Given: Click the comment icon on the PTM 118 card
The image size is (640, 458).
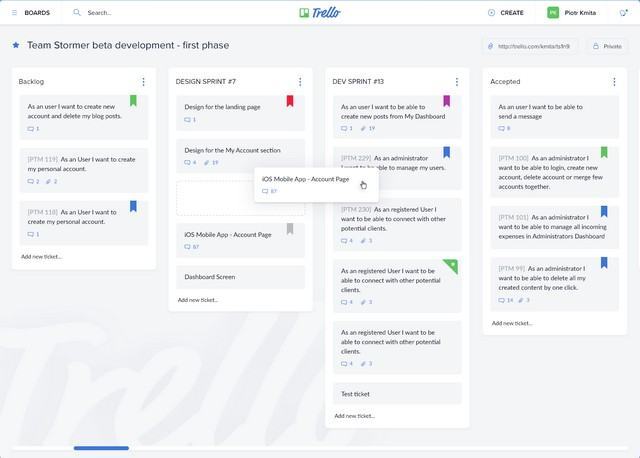Looking at the screenshot, I should coord(31,234).
